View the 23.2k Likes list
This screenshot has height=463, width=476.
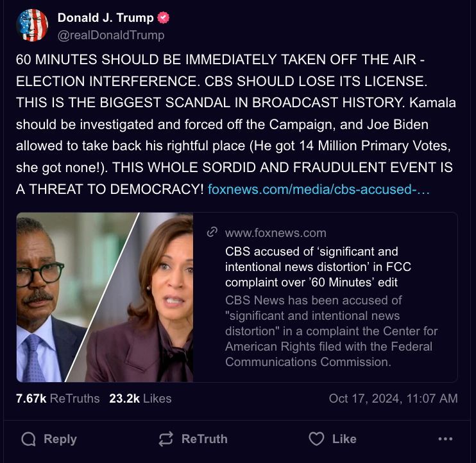point(140,398)
